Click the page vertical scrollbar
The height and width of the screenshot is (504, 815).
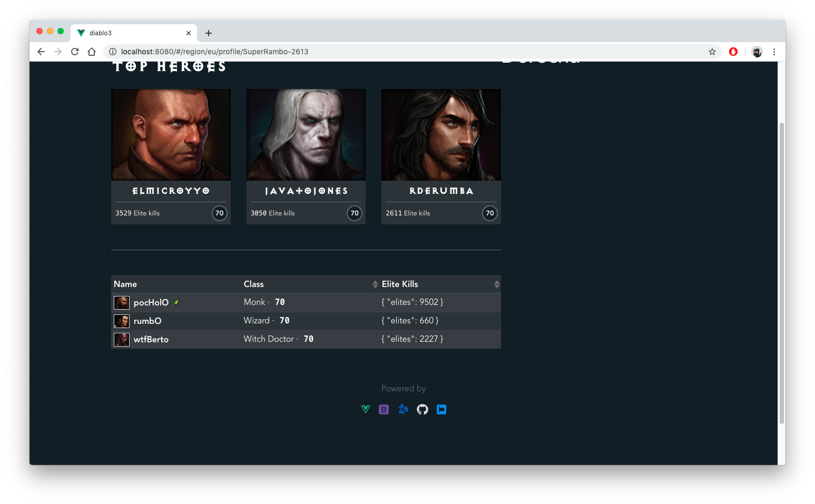click(782, 273)
